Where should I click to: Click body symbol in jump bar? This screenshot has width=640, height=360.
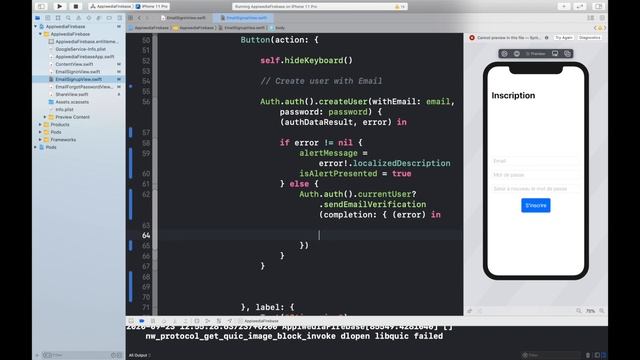[x=278, y=28]
